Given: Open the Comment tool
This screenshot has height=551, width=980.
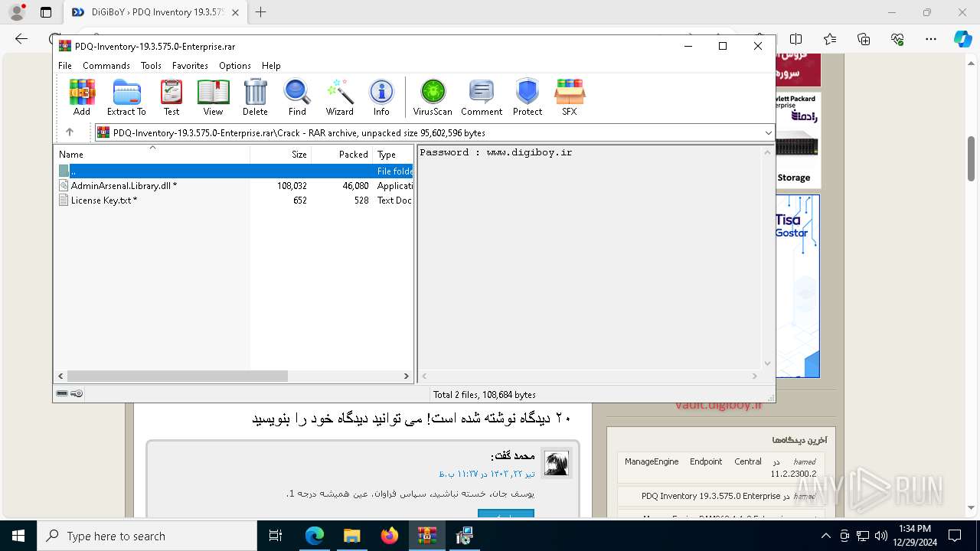Looking at the screenshot, I should click(482, 97).
